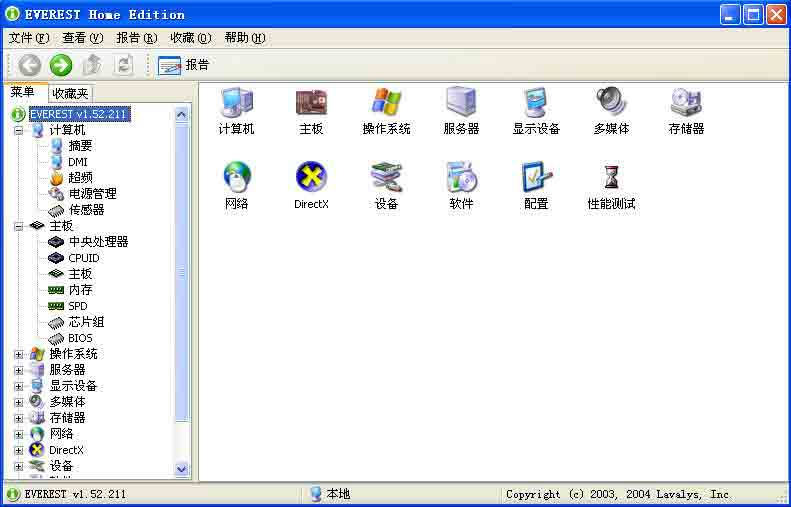Select 超频 in the tree
This screenshot has width=791, height=507.
[80, 178]
